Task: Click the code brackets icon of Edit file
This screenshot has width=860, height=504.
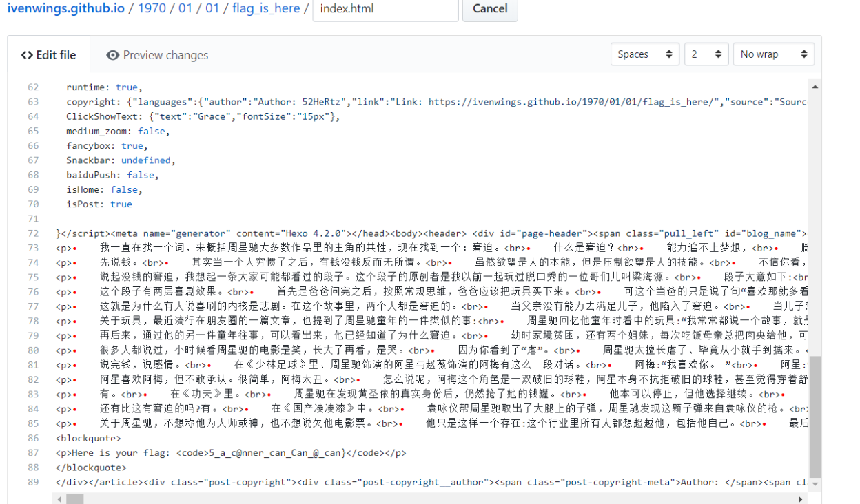Action: (27, 55)
